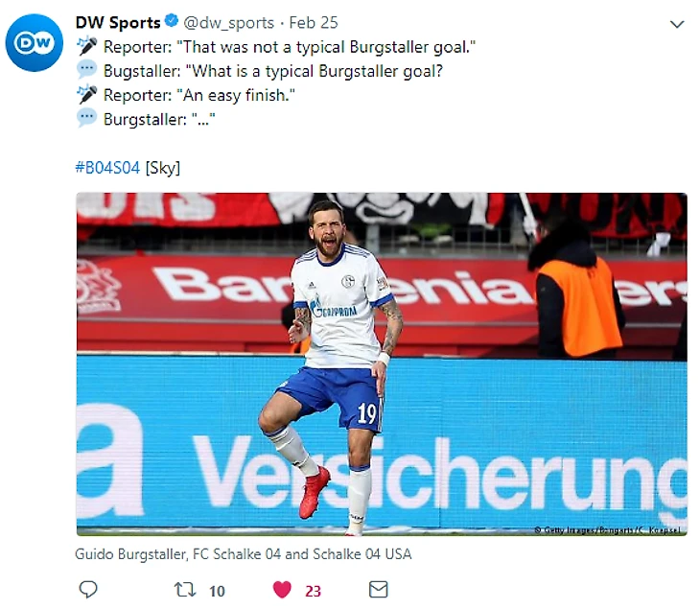View the 23 likes count
The image size is (700, 609).
pyautogui.click(x=313, y=591)
